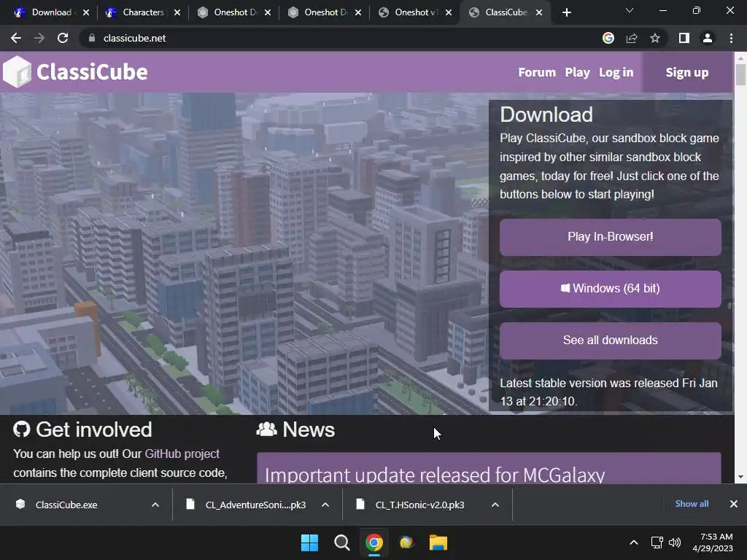The height and width of the screenshot is (560, 747).
Task: Click Chrome icon in taskbar
Action: click(x=374, y=542)
